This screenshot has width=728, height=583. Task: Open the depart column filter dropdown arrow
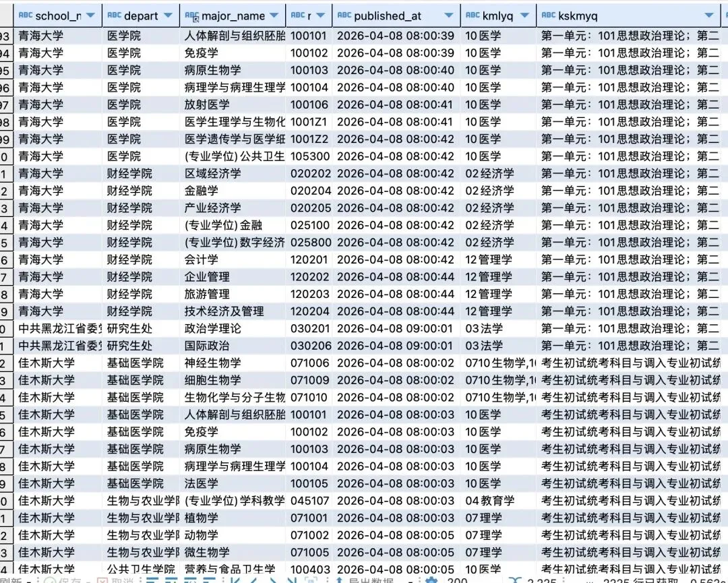tap(168, 16)
